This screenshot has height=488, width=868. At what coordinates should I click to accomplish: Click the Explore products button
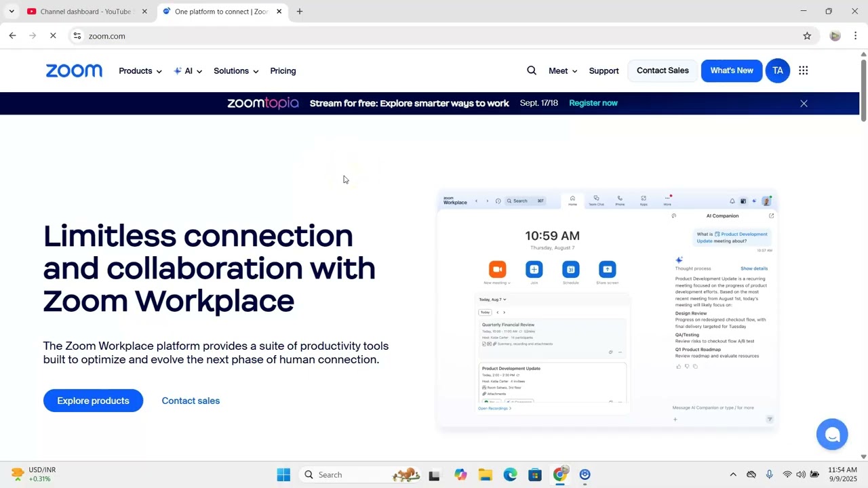click(93, 401)
